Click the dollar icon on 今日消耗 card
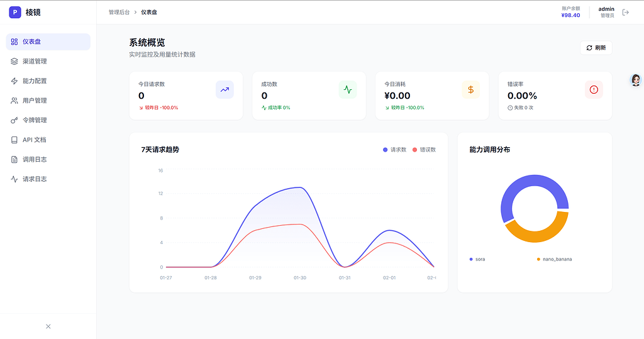Screen dimensions: 644x339 click(x=470, y=89)
